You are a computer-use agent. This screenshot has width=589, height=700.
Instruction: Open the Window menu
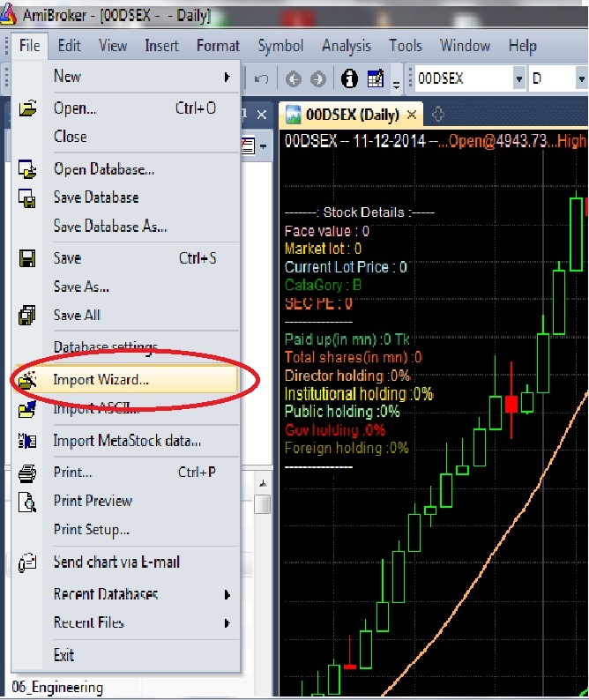465,46
